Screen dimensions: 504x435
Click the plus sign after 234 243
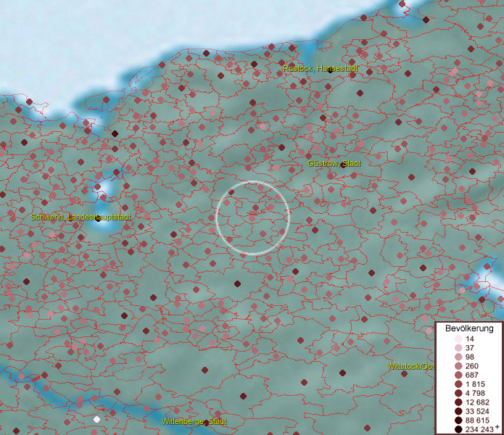[x=497, y=428]
